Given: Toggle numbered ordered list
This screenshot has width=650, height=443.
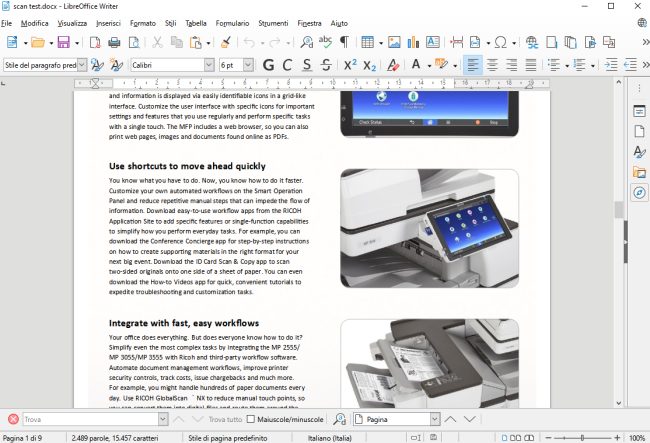Looking at the screenshot, I should [x=579, y=65].
